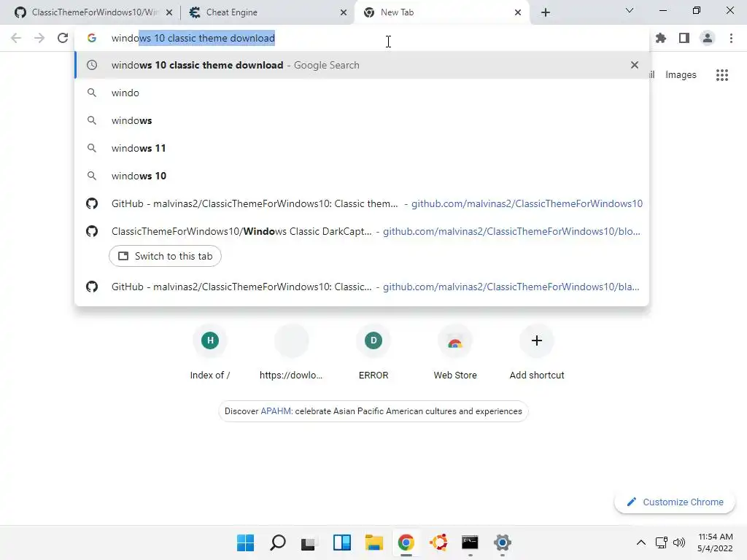
Task: Open taskbar Search magnifier
Action: (x=278, y=542)
